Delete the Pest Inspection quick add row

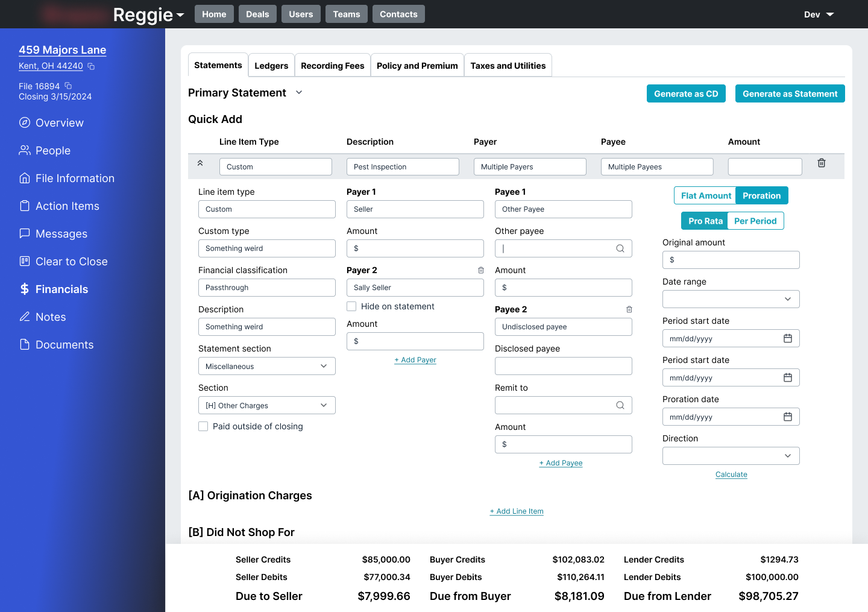tap(822, 163)
